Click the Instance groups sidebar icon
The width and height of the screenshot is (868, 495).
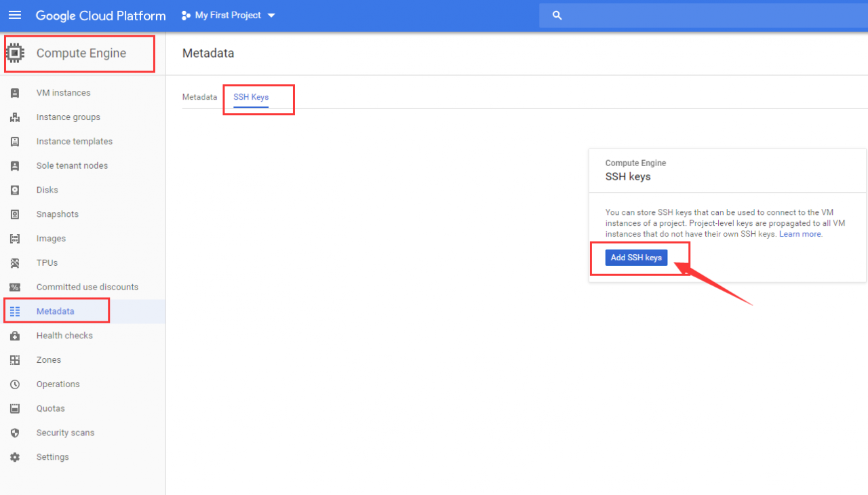click(x=15, y=117)
